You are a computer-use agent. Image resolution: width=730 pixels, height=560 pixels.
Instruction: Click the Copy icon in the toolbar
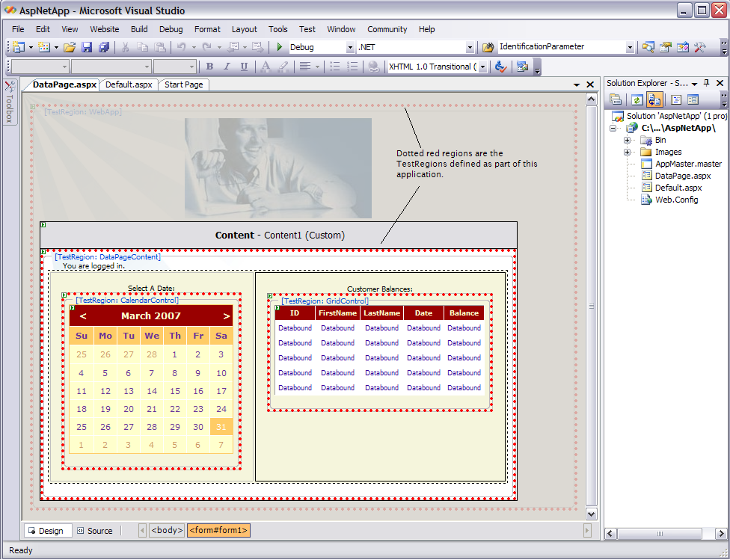point(142,47)
